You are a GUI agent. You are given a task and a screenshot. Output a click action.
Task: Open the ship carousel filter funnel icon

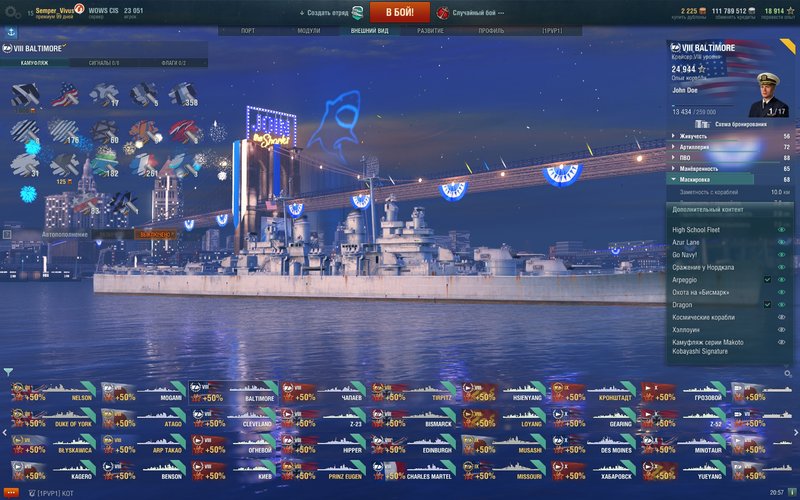tap(8, 372)
